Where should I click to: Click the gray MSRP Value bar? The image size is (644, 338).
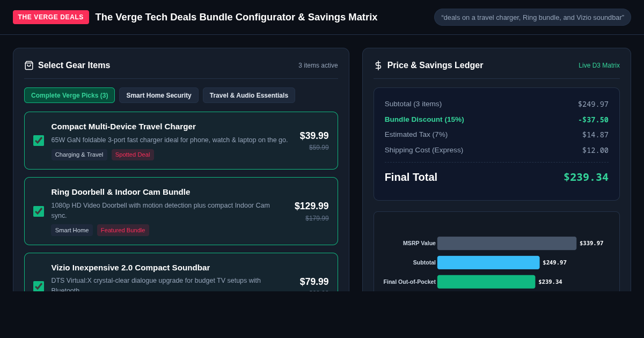point(507,243)
